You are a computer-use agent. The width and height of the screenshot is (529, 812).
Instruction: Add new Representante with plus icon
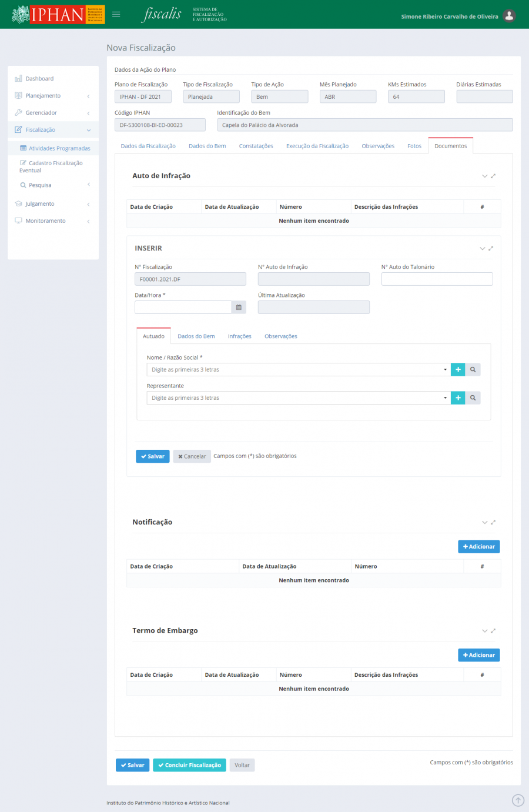(x=458, y=398)
